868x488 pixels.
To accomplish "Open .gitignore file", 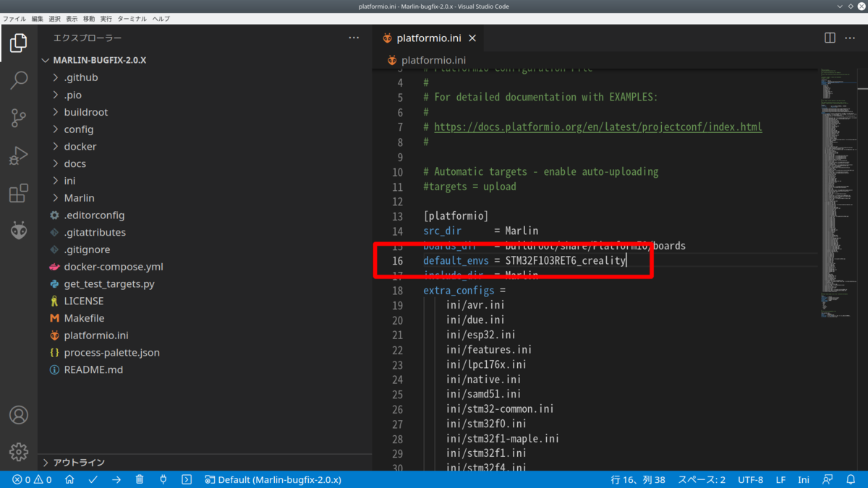I will pyautogui.click(x=205, y=249).
